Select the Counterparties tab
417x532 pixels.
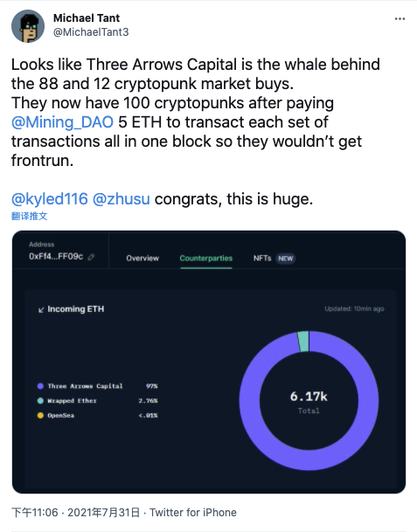coord(206,259)
